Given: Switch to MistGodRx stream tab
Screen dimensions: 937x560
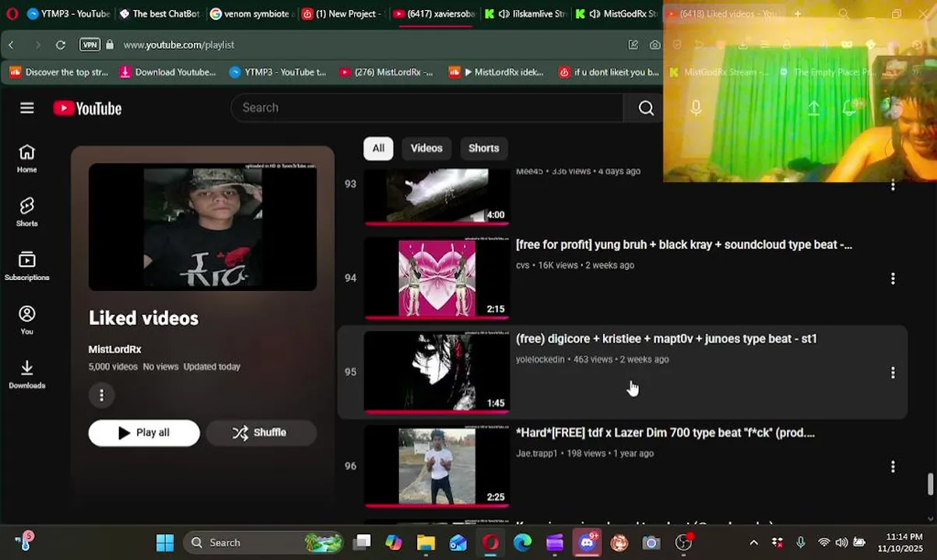Looking at the screenshot, I should (x=616, y=14).
